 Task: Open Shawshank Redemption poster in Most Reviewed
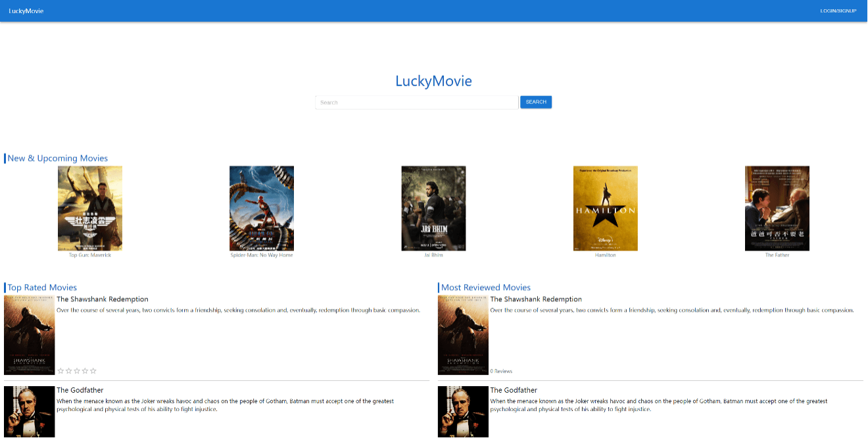coord(463,335)
